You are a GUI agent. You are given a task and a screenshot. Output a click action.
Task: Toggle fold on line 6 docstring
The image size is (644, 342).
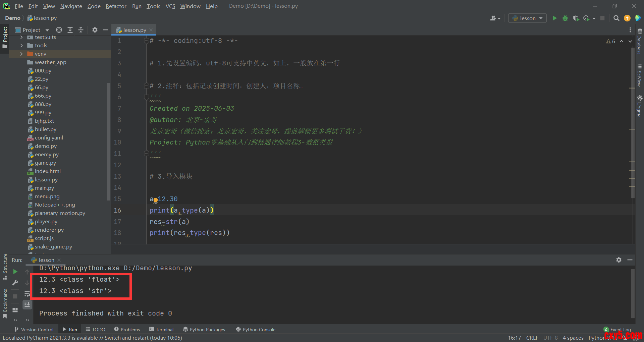pyautogui.click(x=146, y=97)
